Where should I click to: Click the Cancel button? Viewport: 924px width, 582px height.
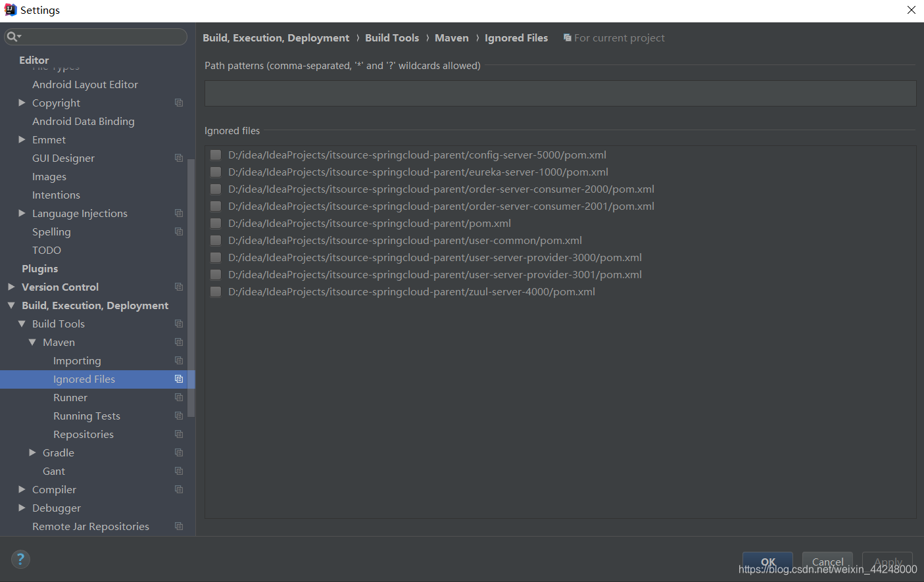[x=827, y=562]
